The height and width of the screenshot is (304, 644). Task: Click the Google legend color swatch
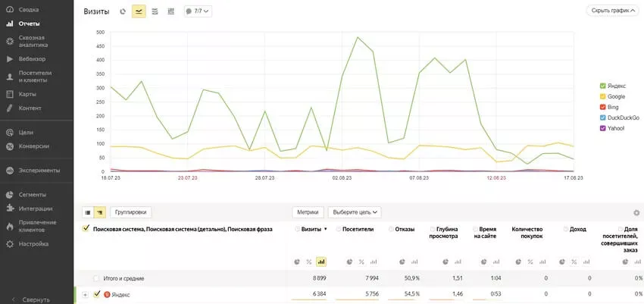(602, 96)
